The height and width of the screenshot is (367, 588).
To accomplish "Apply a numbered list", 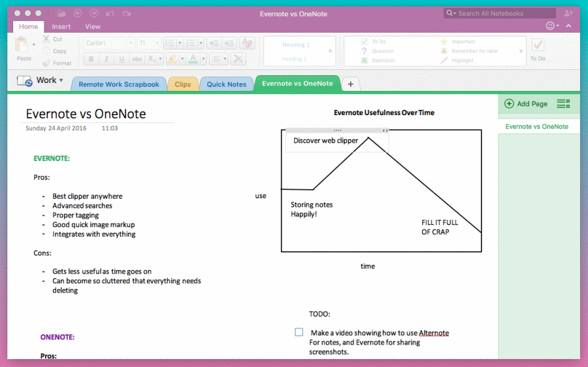I will pyautogui.click(x=191, y=43).
